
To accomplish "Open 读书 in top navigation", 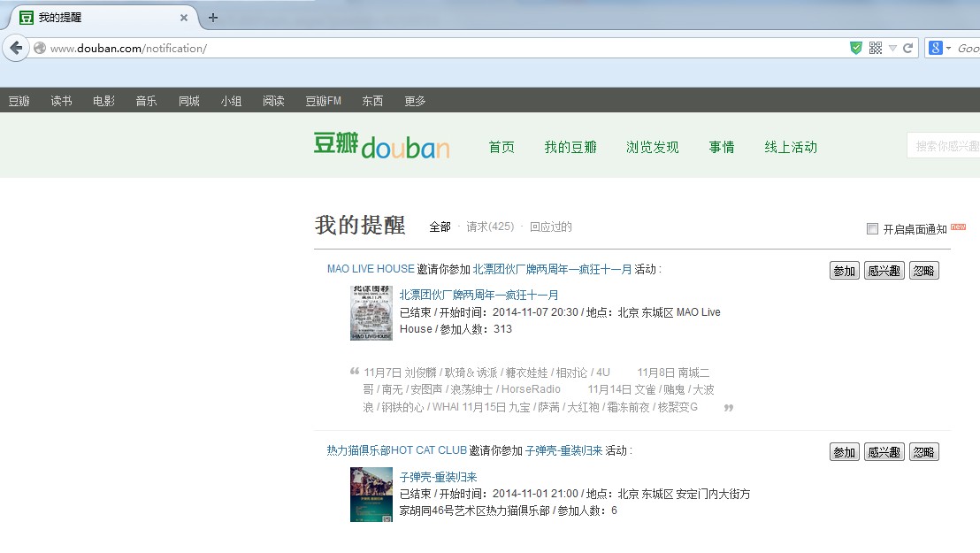I will tap(61, 101).
